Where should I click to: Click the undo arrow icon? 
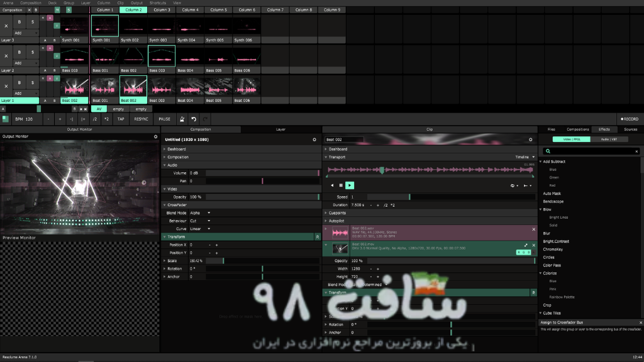click(194, 119)
